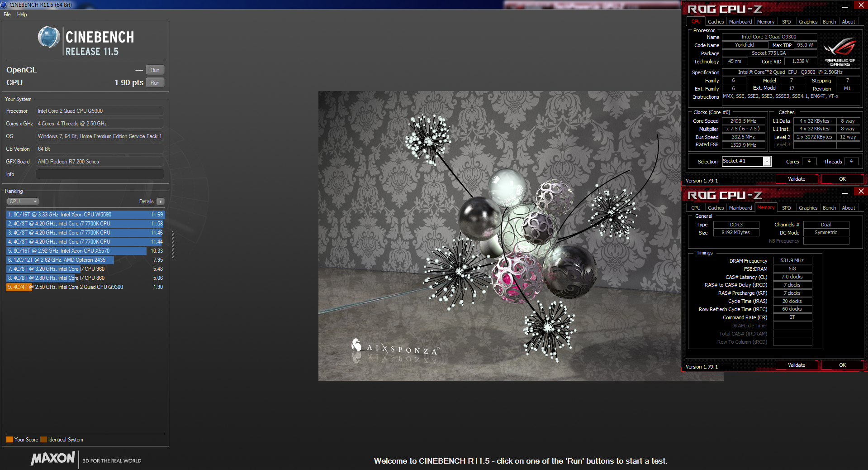Open Graphics tab in lower CPU-Z window
This screenshot has height=470, width=868.
pos(808,208)
